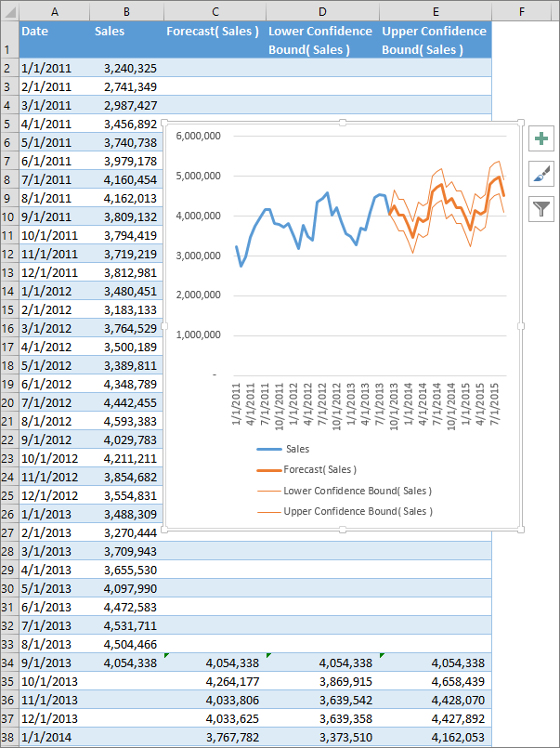Open the Chart Elements plus menu
Viewport: 560px width, 748px height.
(541, 138)
